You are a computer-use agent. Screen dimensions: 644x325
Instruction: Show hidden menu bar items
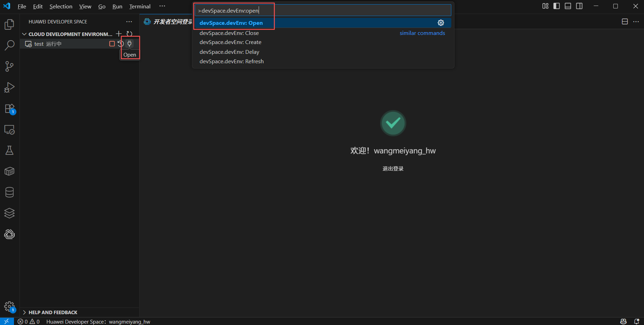162,6
